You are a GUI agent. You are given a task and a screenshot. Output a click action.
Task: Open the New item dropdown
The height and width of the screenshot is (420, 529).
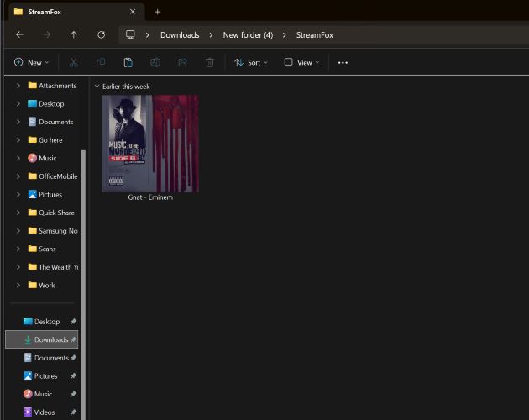tap(32, 62)
